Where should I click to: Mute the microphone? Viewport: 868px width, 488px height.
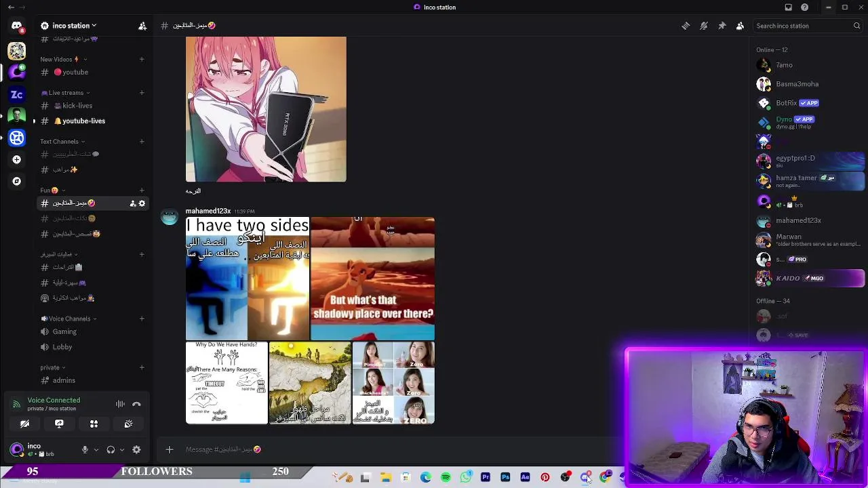coord(85,449)
